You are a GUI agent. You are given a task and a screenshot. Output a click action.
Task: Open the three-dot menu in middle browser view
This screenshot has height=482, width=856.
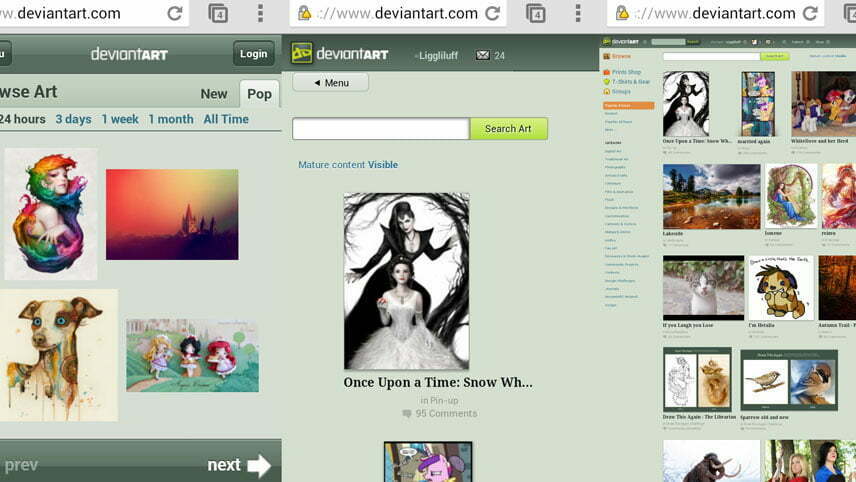pos(578,13)
